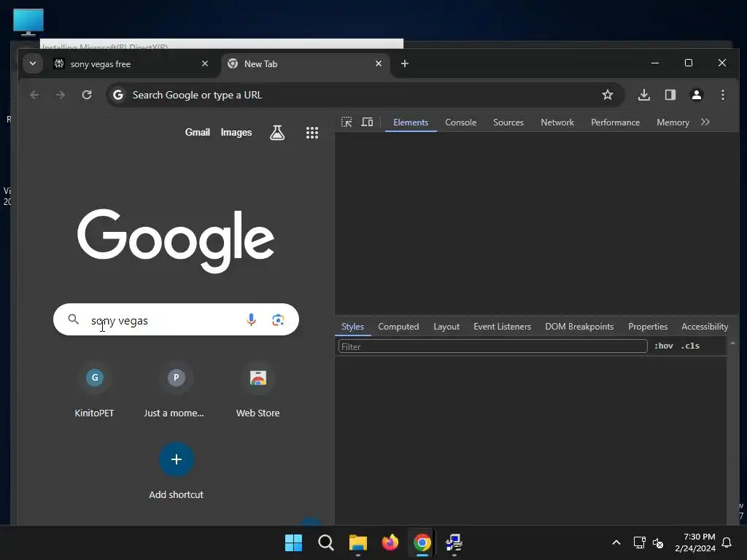Toggle the :hov element state button
The height and width of the screenshot is (560, 747).
[x=664, y=346]
